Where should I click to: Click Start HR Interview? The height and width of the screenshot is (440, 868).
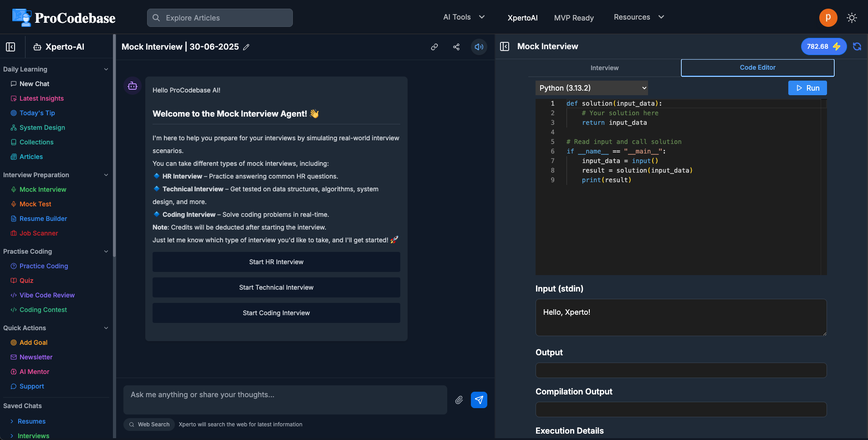coord(276,262)
